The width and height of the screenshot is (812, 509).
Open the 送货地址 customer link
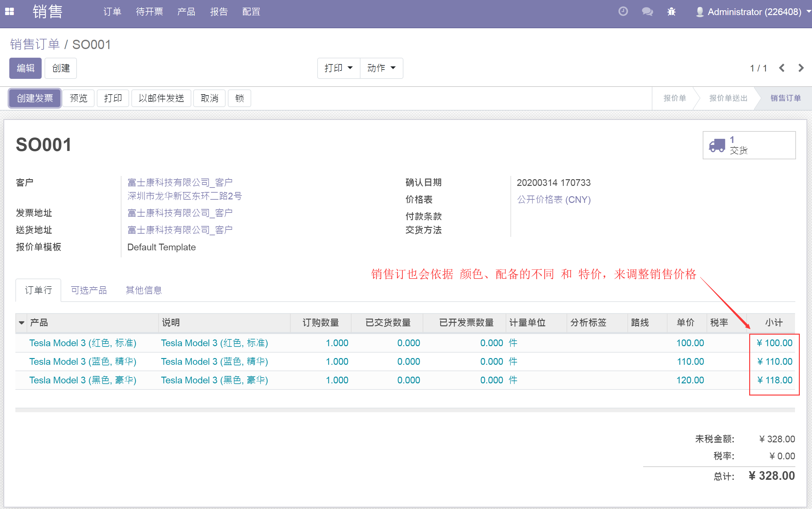click(180, 230)
